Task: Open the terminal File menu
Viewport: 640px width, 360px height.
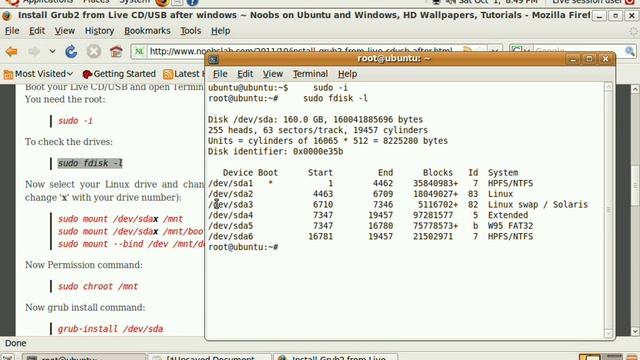Action: click(x=220, y=74)
